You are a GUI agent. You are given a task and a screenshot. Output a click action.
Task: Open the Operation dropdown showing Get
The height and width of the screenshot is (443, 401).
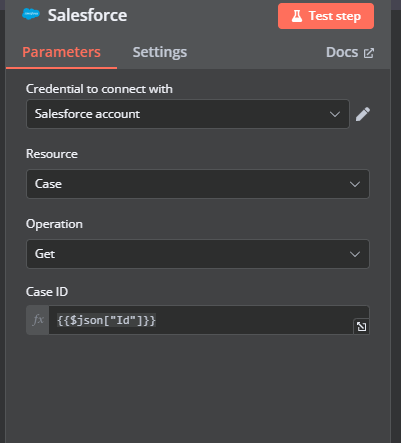pyautogui.click(x=198, y=254)
